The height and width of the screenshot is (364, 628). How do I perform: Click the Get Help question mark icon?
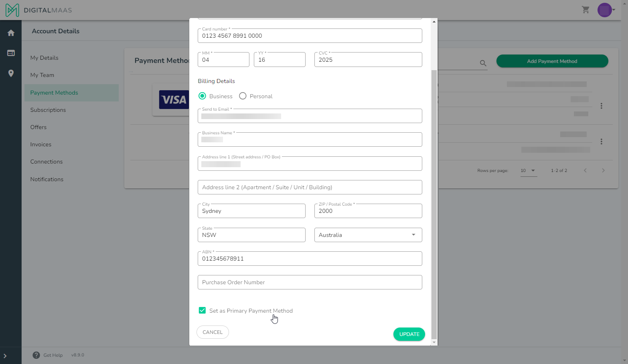pos(36,355)
